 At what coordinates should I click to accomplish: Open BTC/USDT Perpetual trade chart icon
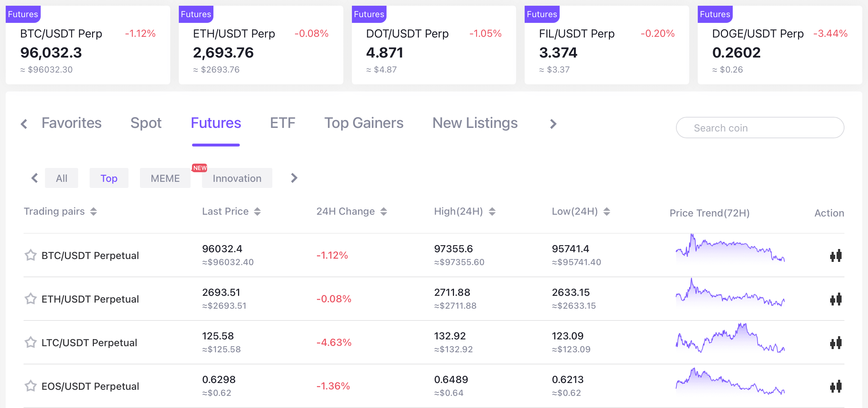836,255
